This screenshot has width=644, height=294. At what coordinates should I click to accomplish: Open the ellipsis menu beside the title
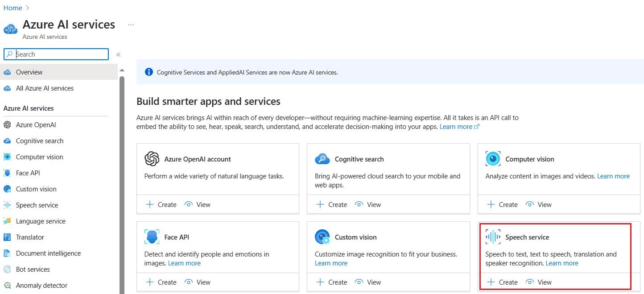pyautogui.click(x=131, y=25)
